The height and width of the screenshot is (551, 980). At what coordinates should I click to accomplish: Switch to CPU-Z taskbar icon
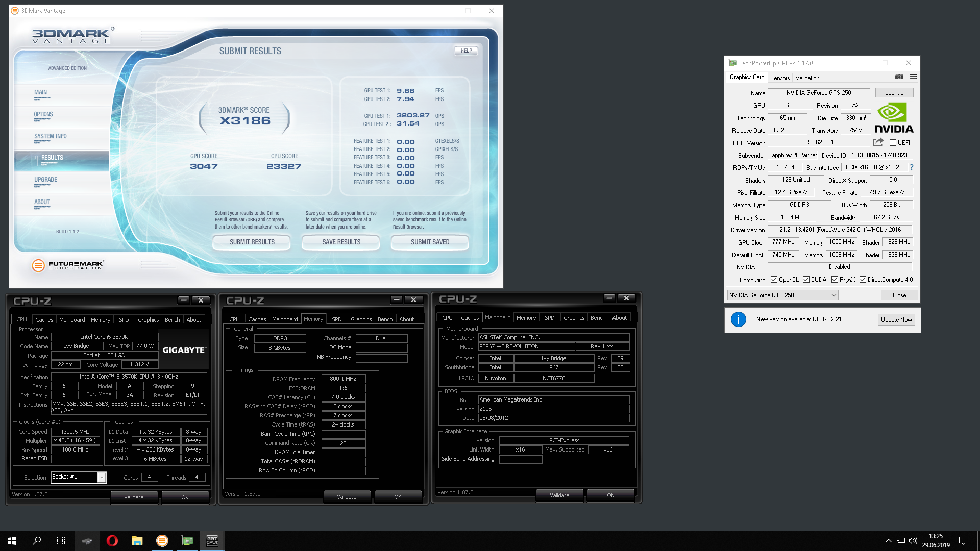pyautogui.click(x=212, y=541)
